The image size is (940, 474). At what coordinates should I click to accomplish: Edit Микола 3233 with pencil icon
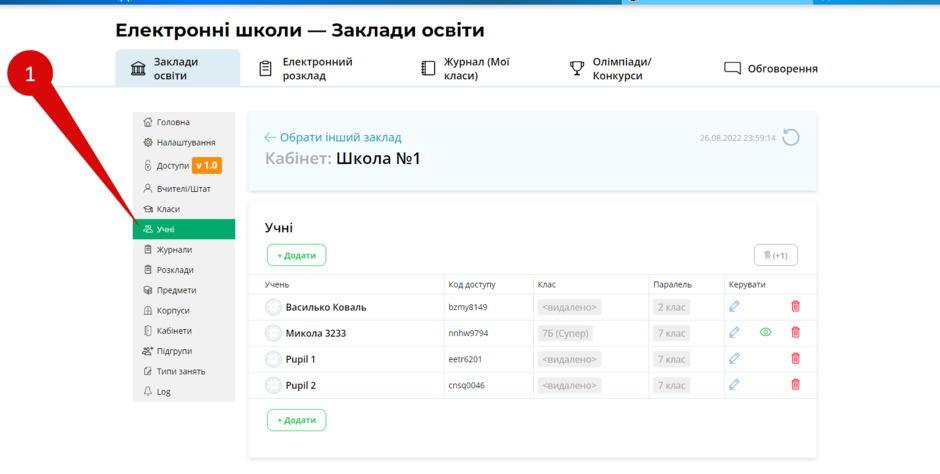point(734,333)
